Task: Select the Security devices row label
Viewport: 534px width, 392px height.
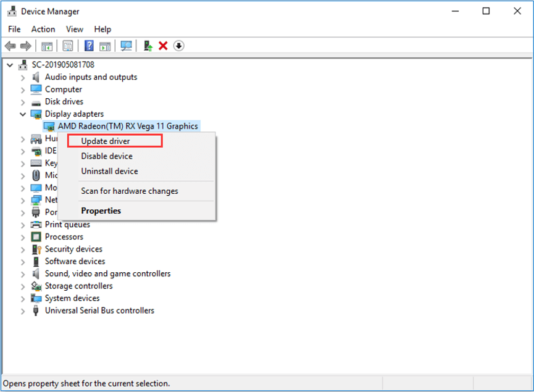Action: click(73, 249)
